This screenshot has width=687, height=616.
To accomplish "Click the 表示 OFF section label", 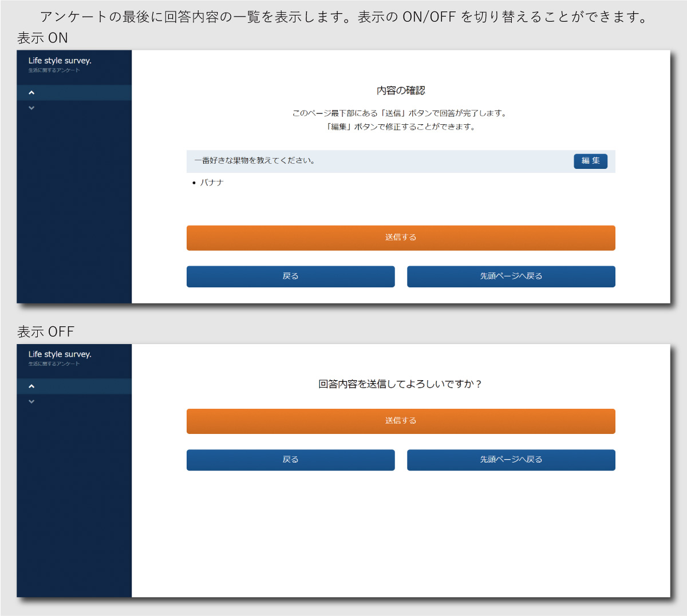I will (46, 332).
